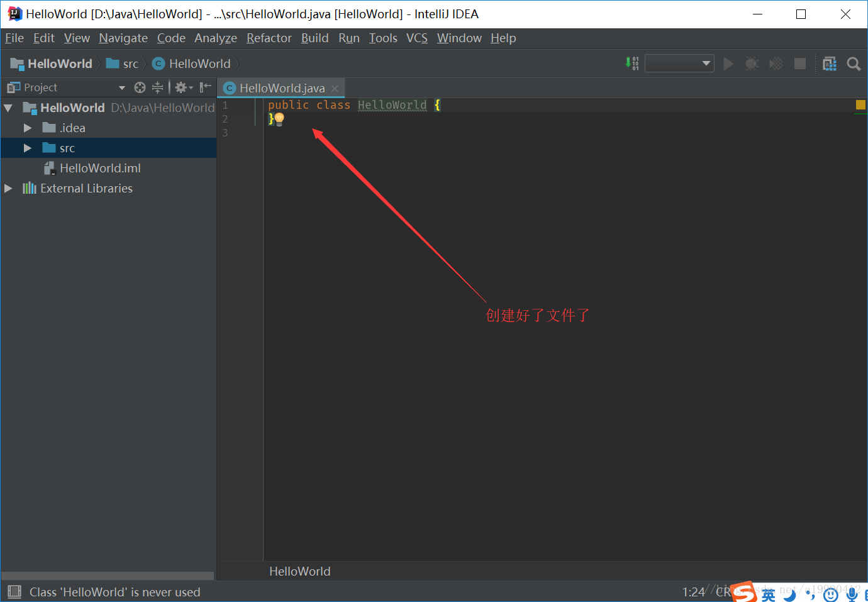Open the Project Structure icon
868x602 pixels.
(x=830, y=64)
